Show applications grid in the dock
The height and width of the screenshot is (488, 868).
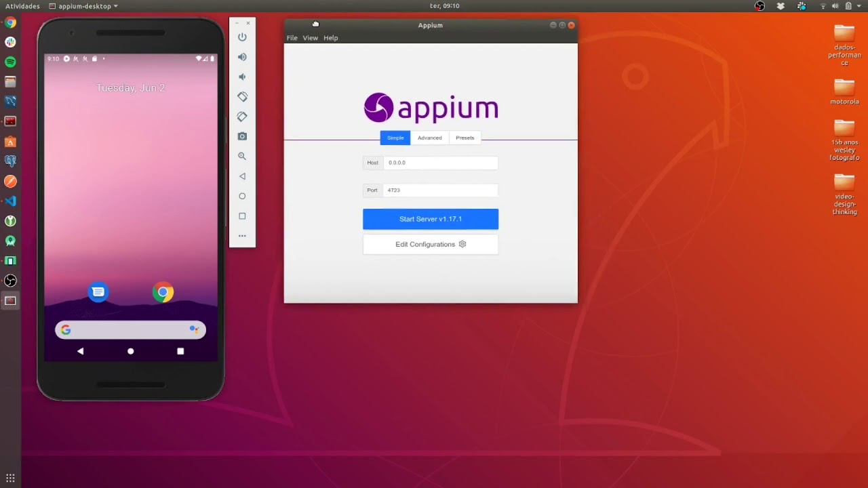point(10,478)
